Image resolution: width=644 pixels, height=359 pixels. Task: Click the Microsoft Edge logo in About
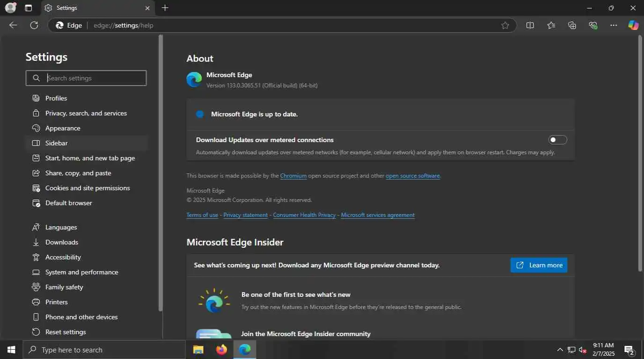tap(194, 79)
